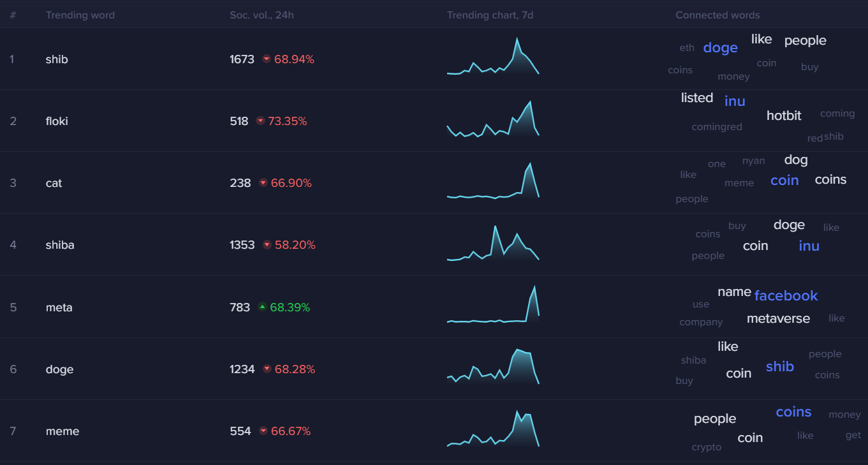Click the Connected words column header
This screenshot has height=465, width=868.
(x=717, y=15)
